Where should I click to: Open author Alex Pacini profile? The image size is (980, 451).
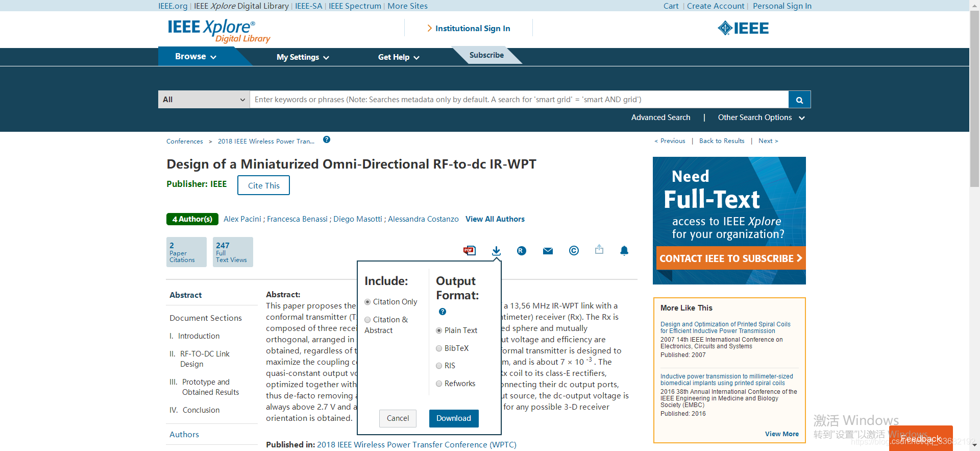(x=242, y=219)
